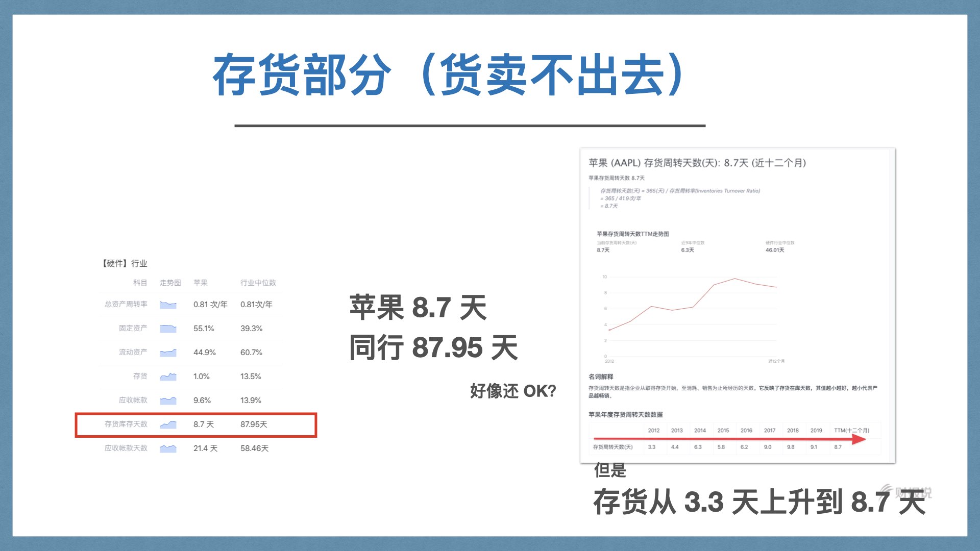
Task: Click the 存货库存天数 row label
Action: [x=126, y=424]
